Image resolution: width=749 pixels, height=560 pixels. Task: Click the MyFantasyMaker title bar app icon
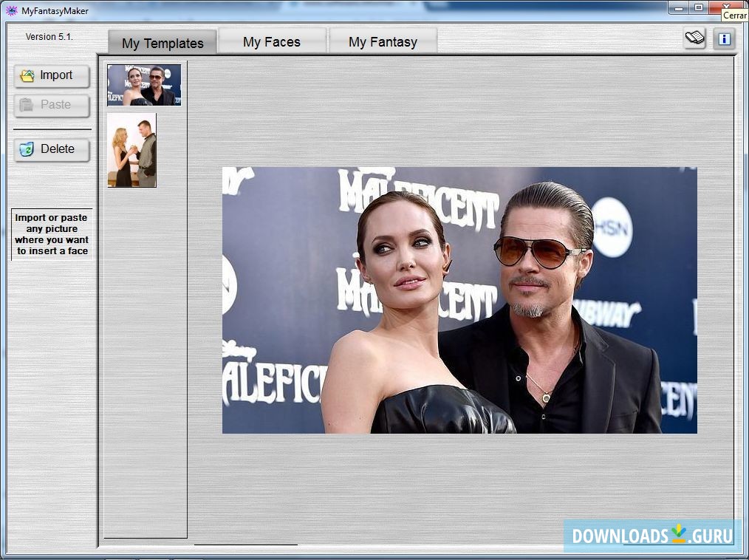11,10
